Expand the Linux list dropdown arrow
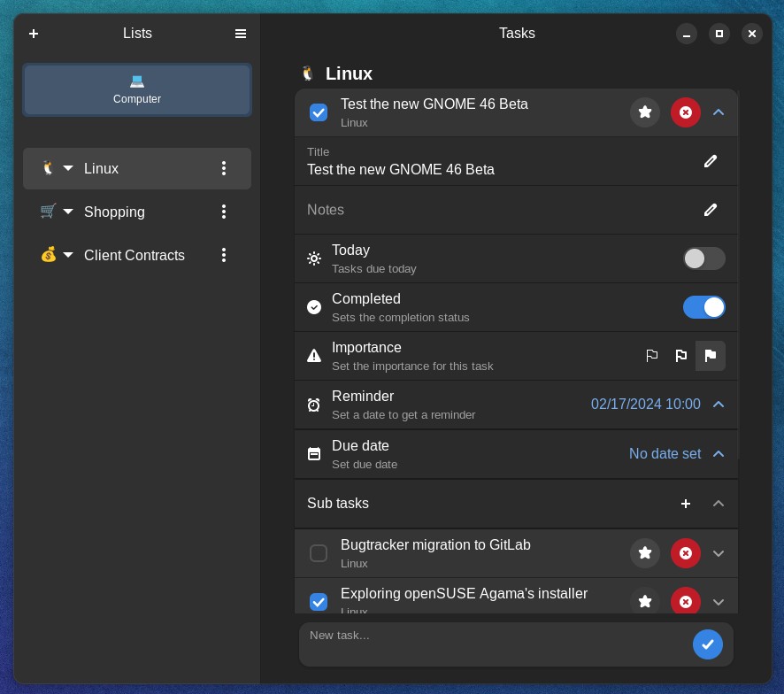 tap(68, 168)
